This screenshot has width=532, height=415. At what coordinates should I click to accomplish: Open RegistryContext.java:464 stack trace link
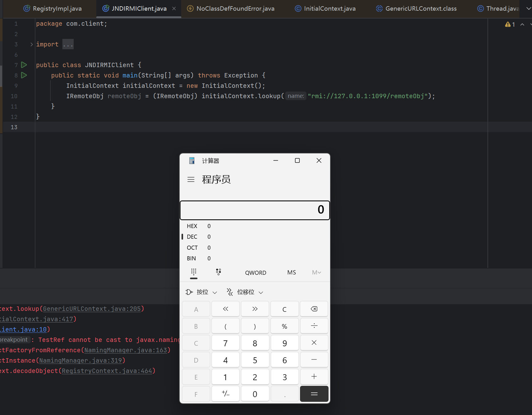(x=107, y=371)
